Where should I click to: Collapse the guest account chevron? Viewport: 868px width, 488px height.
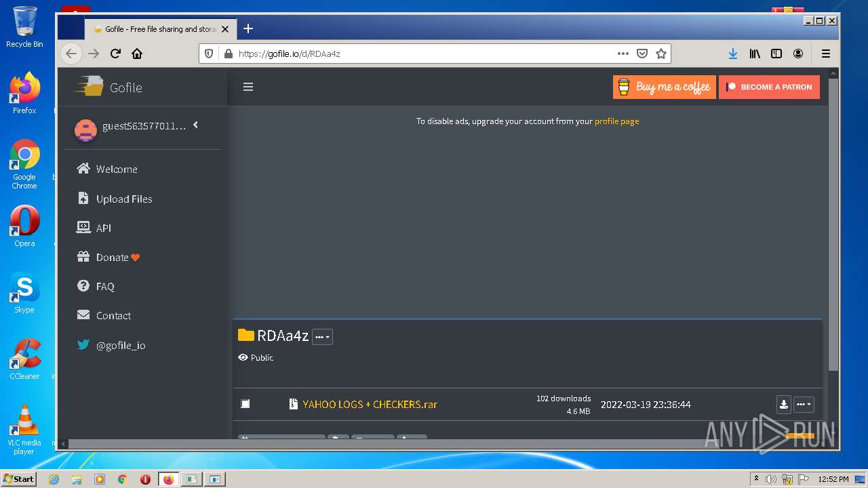(x=195, y=125)
